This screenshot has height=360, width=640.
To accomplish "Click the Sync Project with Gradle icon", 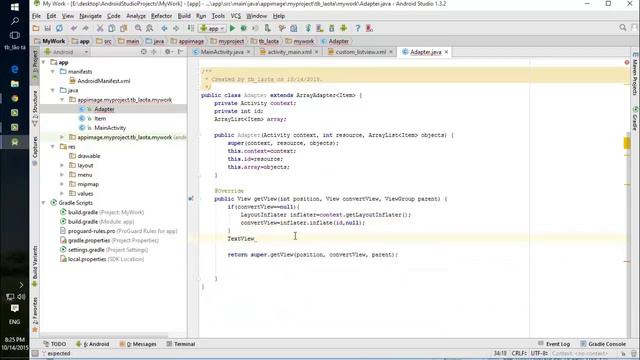I will [308, 28].
